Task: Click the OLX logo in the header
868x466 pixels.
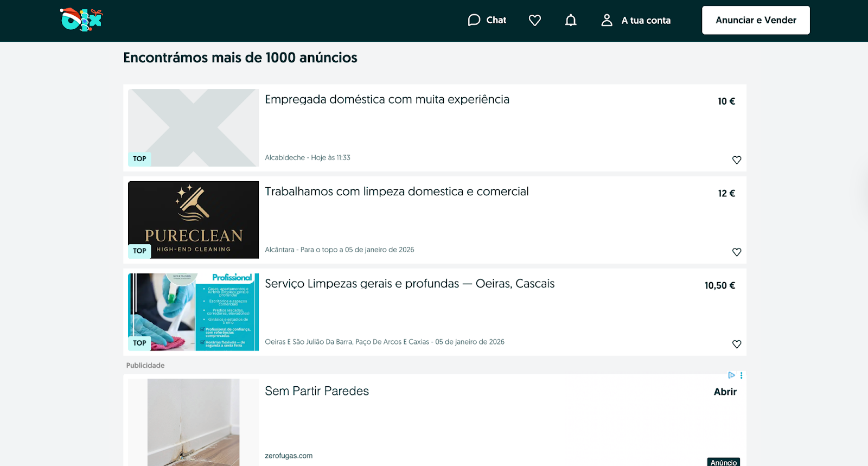Action: point(81,20)
